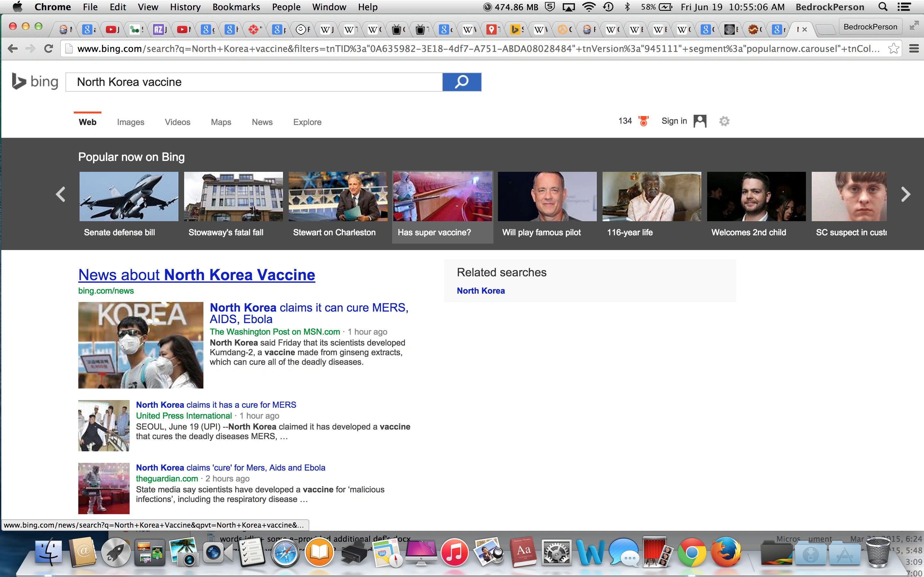This screenshot has height=577, width=924.
Task: Select the Tom Hanks carousel thumbnail
Action: (x=547, y=197)
